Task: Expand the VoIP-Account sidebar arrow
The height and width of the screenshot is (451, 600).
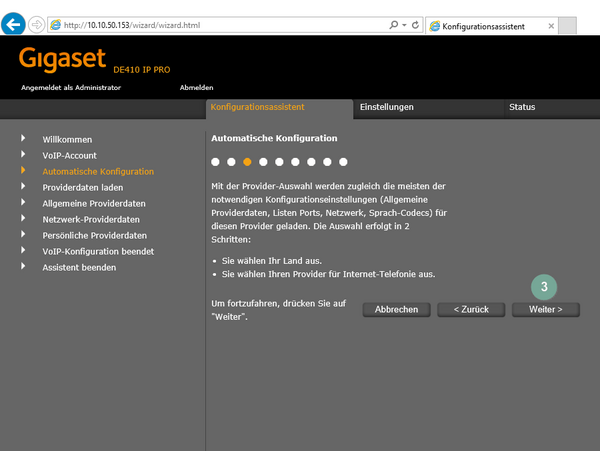Action: click(23, 155)
